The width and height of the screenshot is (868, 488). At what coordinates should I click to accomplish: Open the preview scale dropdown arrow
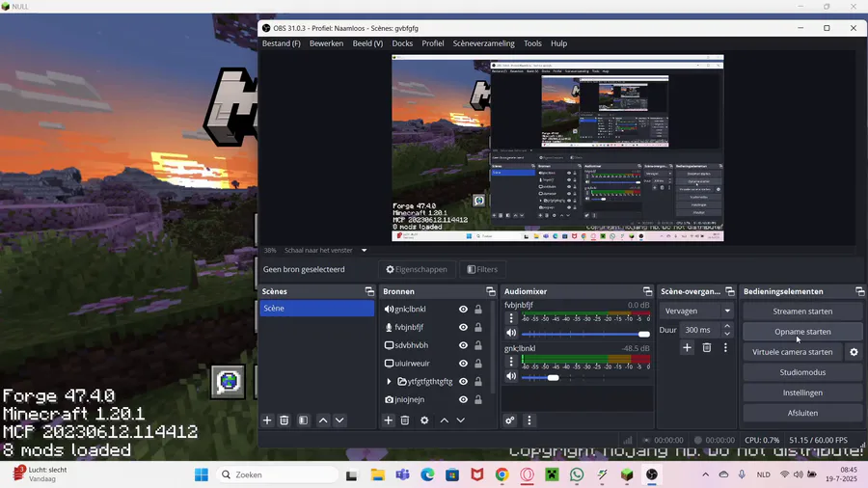tap(365, 250)
